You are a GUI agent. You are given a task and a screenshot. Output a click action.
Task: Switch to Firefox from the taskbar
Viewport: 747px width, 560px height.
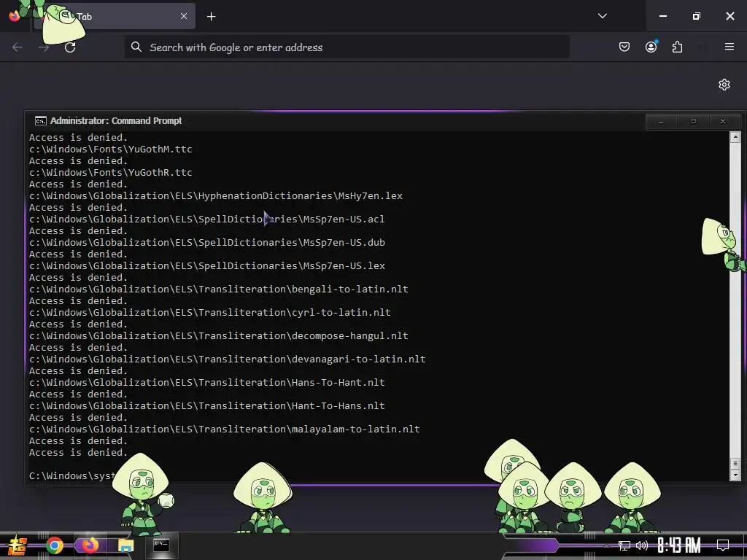(90, 545)
